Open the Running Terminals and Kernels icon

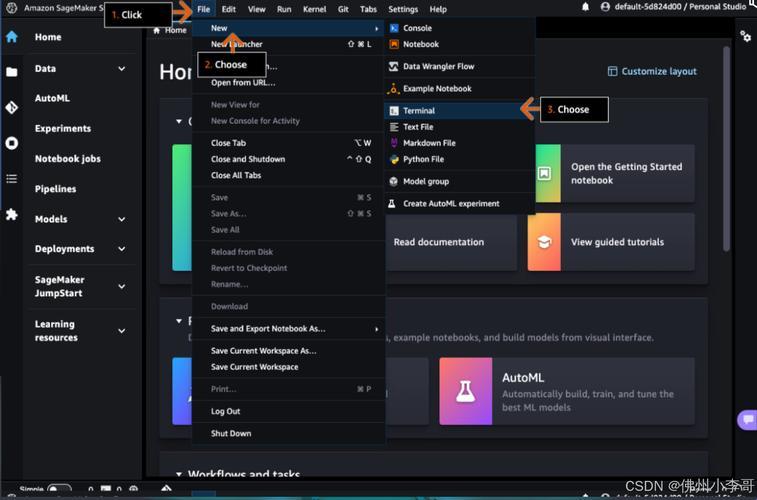point(12,143)
